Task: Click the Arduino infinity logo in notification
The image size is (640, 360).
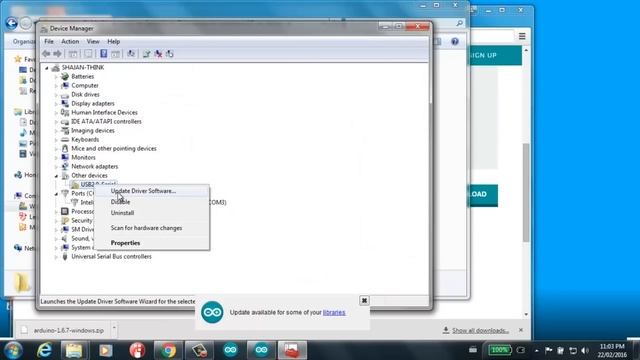Action: (x=212, y=312)
